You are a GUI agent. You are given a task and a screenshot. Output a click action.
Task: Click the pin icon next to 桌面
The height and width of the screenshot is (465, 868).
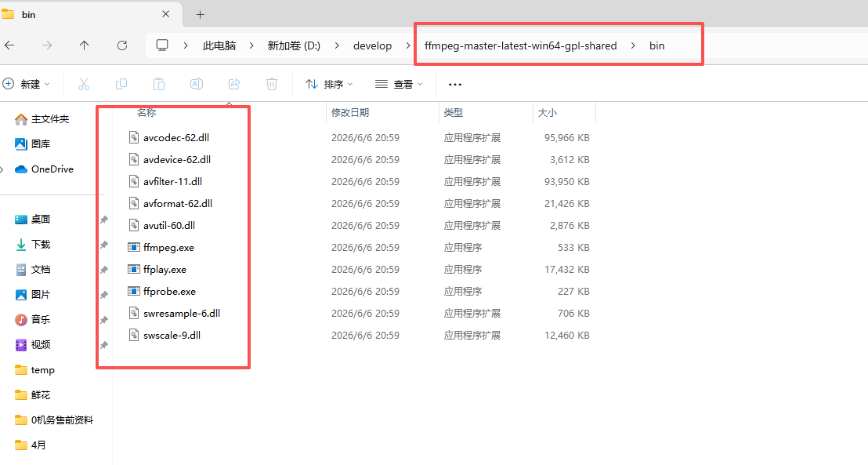[103, 220]
